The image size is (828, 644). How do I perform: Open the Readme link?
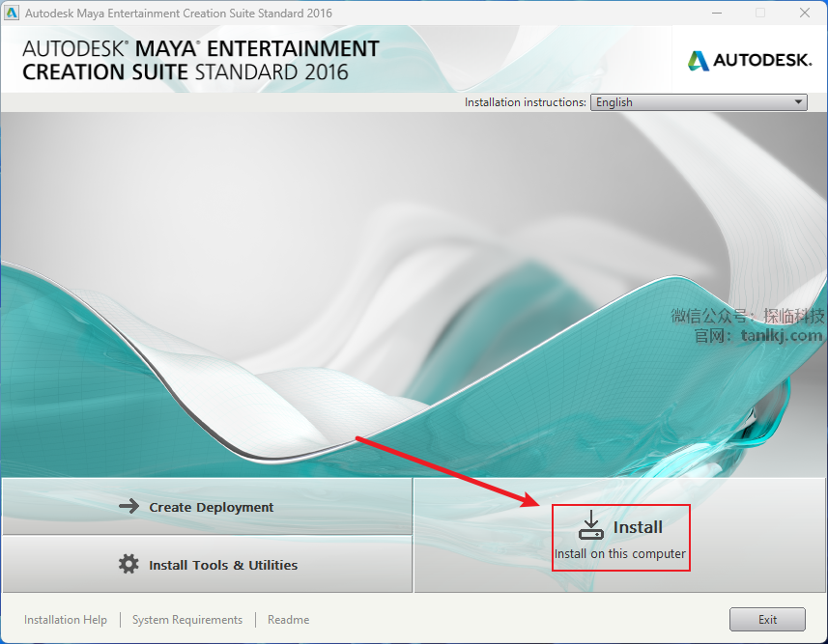click(x=288, y=620)
